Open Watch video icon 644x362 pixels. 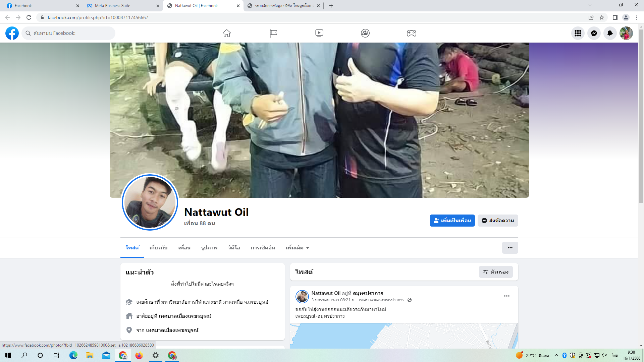click(319, 33)
